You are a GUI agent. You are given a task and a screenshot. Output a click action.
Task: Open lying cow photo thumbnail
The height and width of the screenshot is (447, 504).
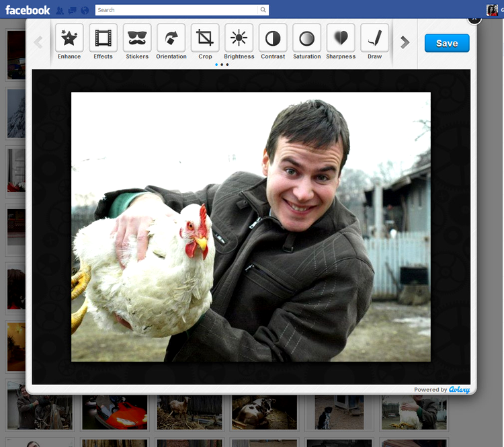[264, 412]
